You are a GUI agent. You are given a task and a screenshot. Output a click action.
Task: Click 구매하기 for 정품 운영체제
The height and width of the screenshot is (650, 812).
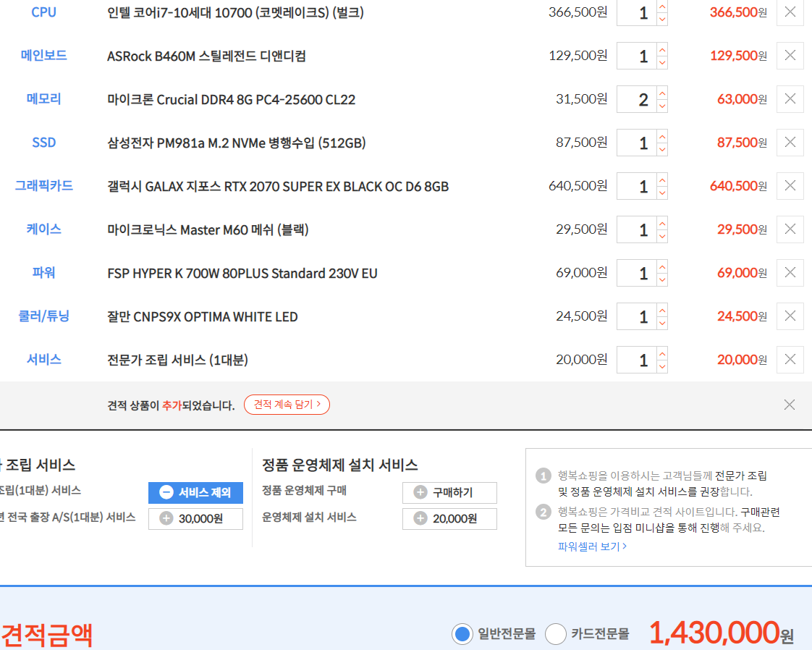point(449,492)
